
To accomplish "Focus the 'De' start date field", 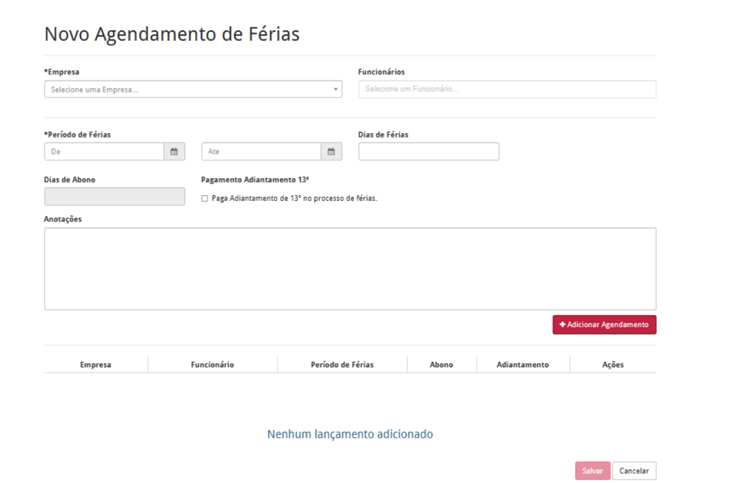I will pyautogui.click(x=104, y=152).
